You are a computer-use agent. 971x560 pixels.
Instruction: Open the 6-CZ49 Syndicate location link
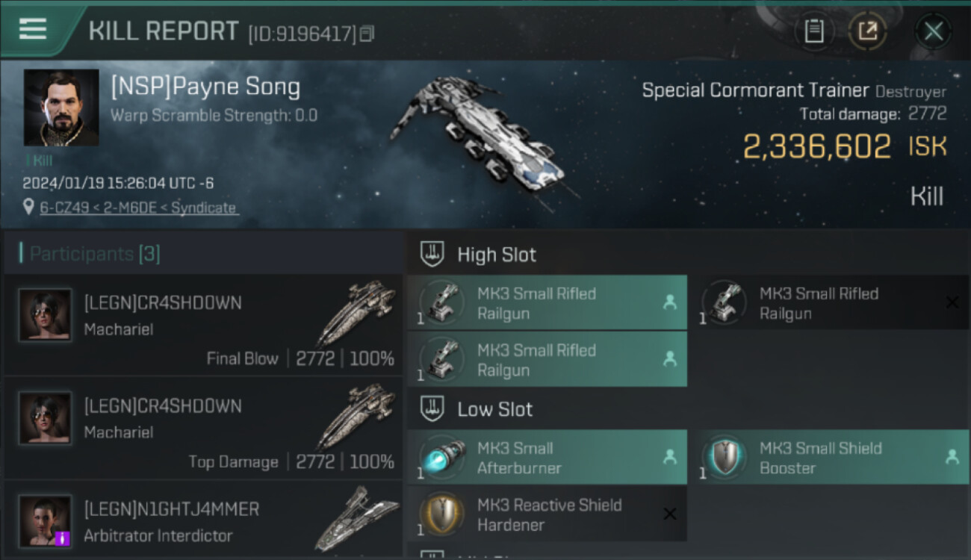(x=139, y=208)
